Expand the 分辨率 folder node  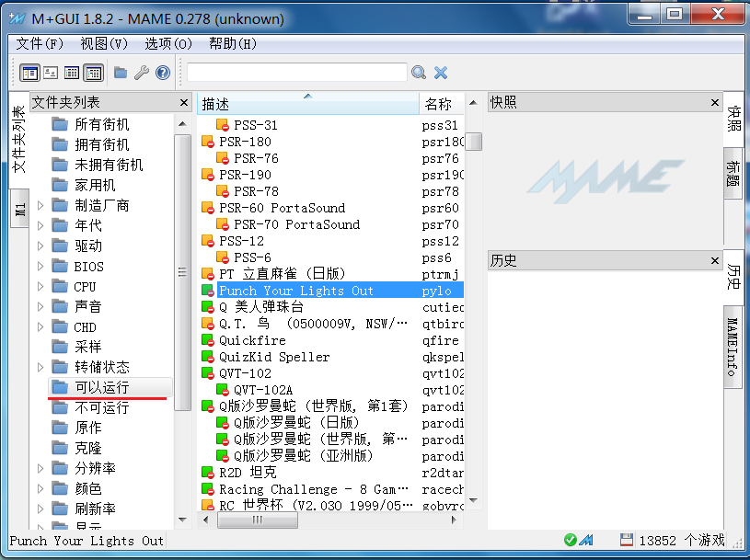click(40, 469)
